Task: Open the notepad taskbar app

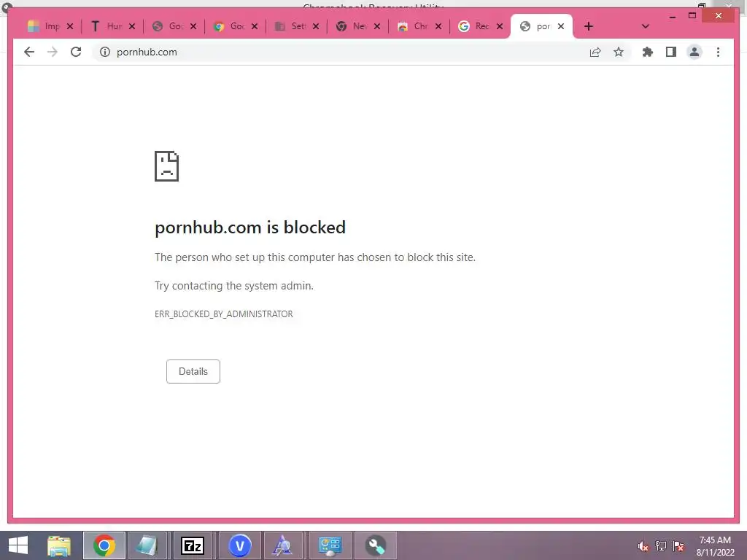Action: (x=147, y=545)
